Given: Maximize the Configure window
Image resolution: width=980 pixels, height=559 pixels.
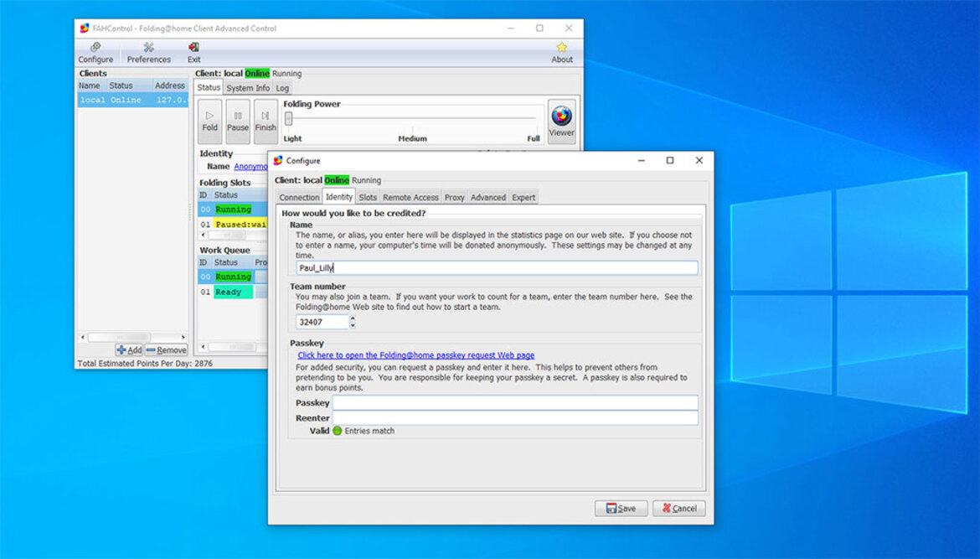Looking at the screenshot, I should 670,161.
